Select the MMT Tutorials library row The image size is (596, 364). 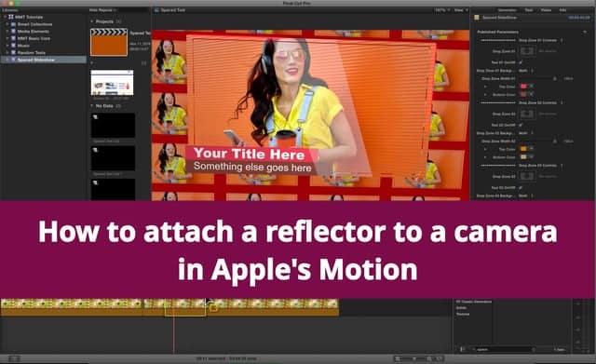tap(44, 17)
